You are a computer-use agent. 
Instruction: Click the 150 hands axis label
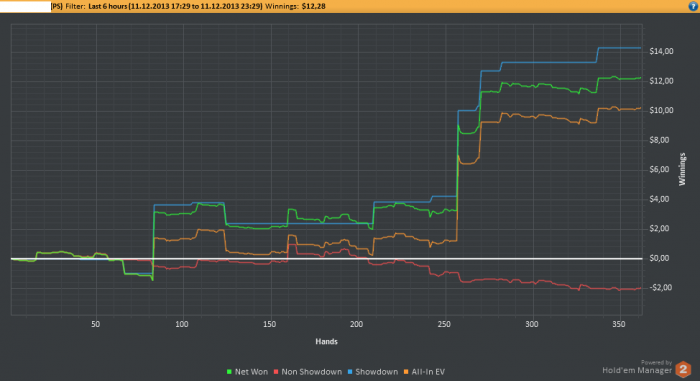(270, 324)
